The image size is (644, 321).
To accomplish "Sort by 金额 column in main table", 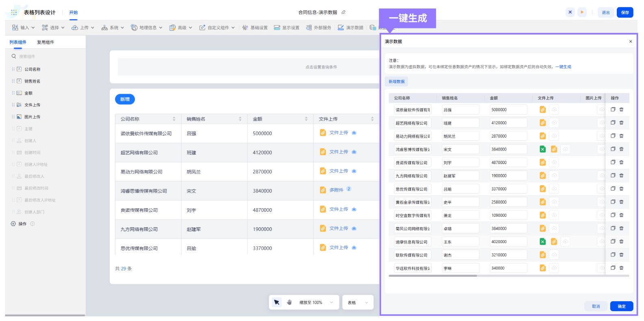I will [x=306, y=119].
